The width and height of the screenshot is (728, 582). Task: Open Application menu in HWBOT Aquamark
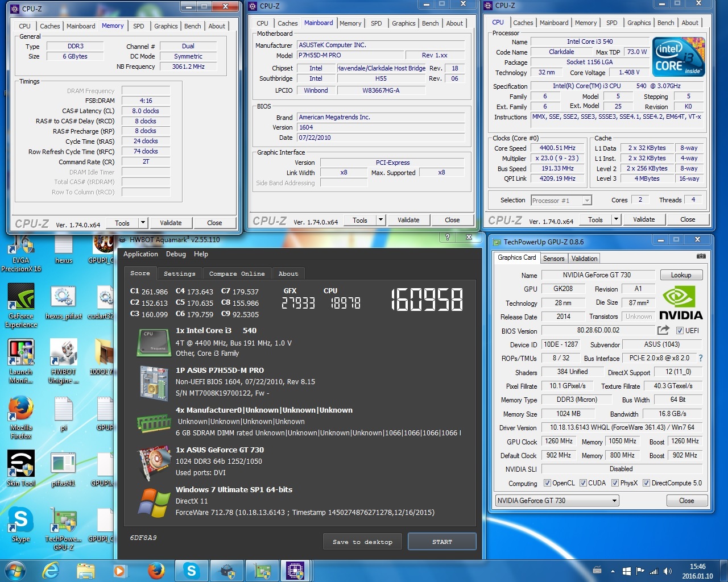(140, 254)
